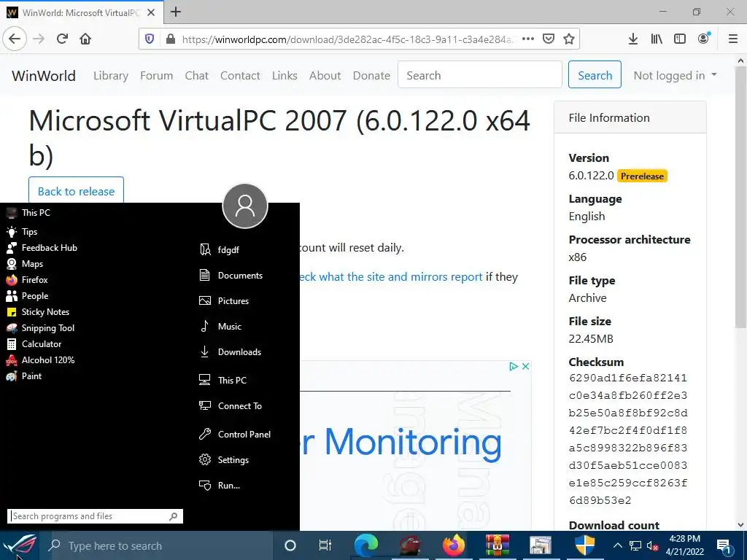
Task: Open the Firefox downloads panel
Action: [x=633, y=39]
